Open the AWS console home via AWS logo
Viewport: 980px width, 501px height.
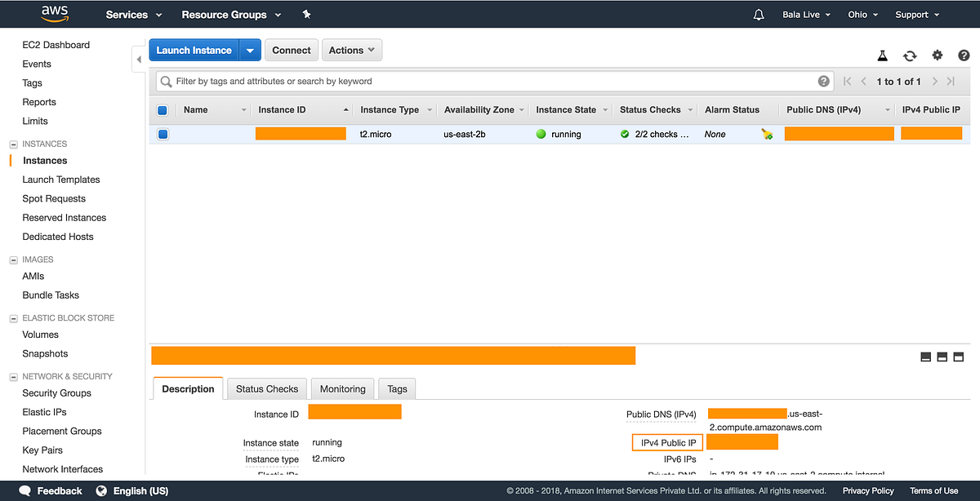pyautogui.click(x=54, y=13)
